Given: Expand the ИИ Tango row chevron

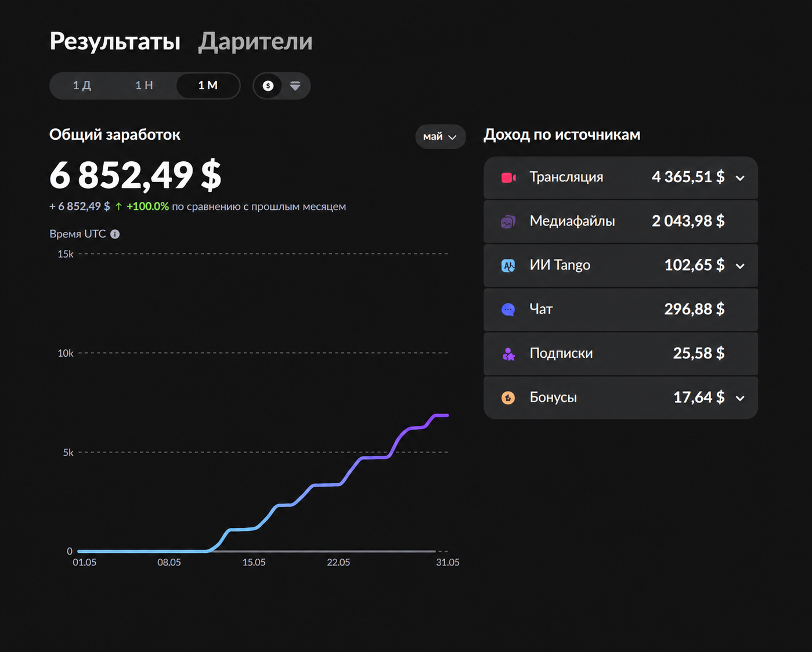Looking at the screenshot, I should click(x=740, y=266).
